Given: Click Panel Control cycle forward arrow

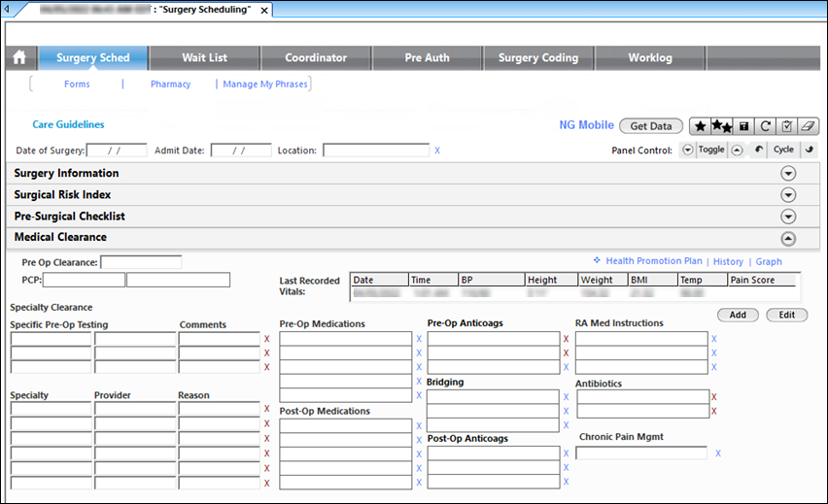Looking at the screenshot, I should point(809,150).
